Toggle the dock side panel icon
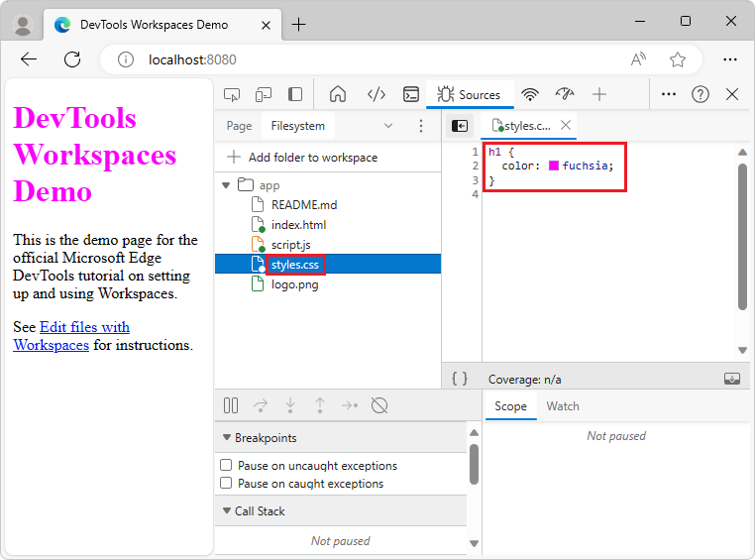Screen dimensions: 755x560 (295, 94)
